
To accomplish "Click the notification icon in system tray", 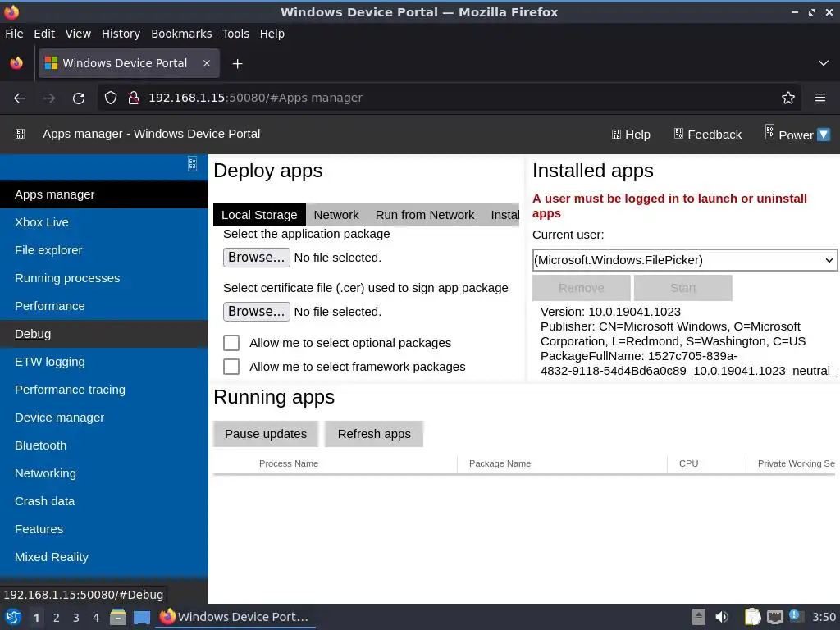I will pyautogui.click(x=796, y=616).
